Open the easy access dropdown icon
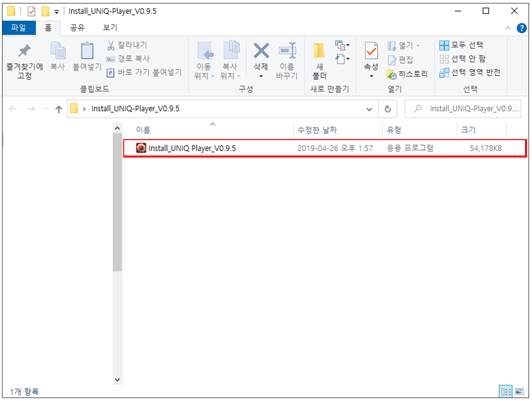Screen dimensions: 532x401 [x=342, y=59]
